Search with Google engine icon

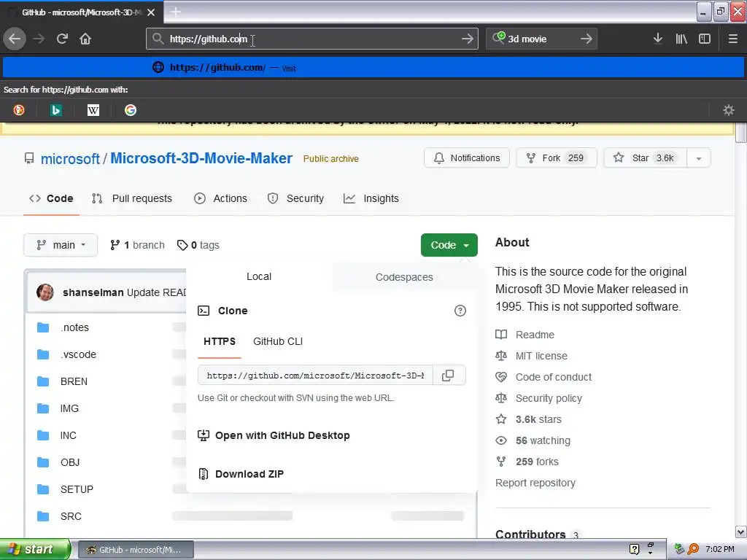[131, 110]
